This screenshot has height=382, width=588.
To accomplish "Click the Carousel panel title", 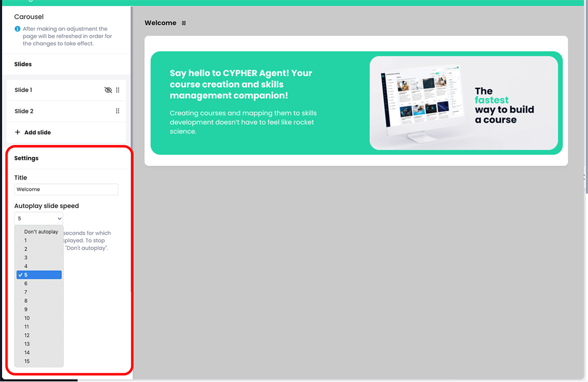I will point(29,17).
